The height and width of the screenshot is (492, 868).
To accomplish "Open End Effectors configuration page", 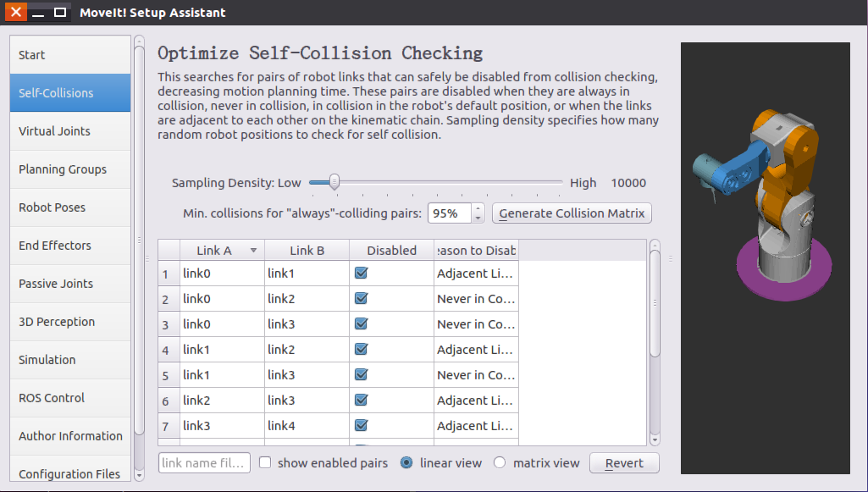I will [70, 246].
